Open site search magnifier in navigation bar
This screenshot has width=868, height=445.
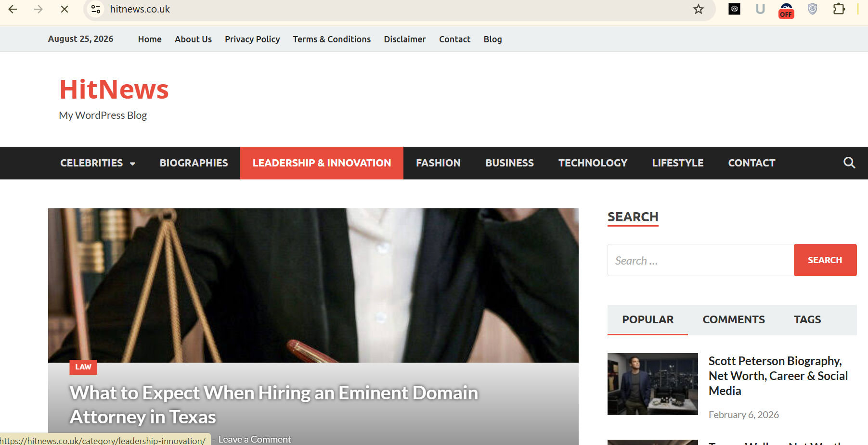(849, 163)
